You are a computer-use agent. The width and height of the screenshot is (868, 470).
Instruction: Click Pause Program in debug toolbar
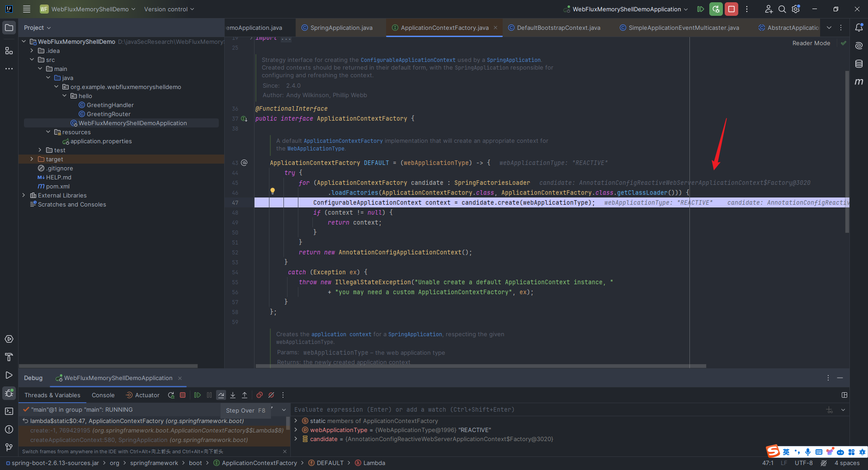(x=209, y=395)
